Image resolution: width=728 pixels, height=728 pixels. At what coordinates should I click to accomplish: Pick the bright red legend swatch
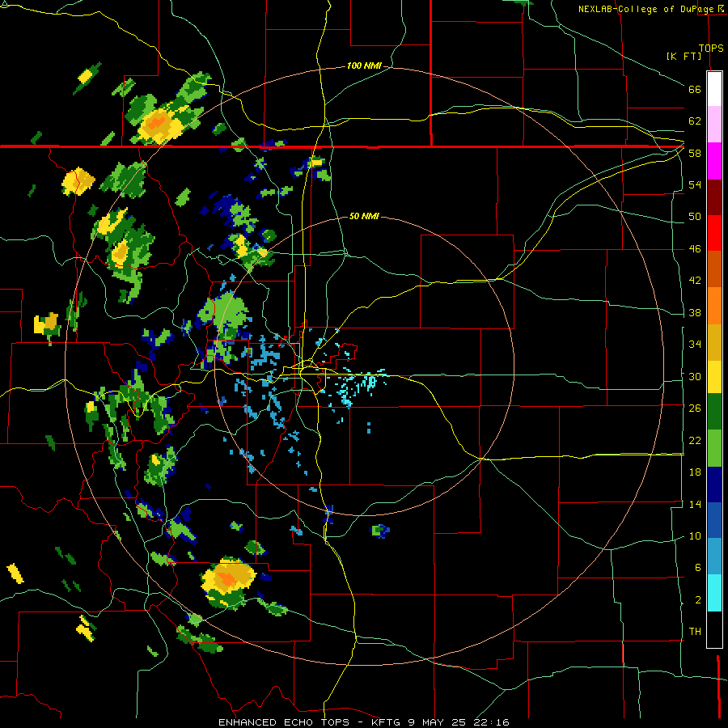tap(714, 233)
